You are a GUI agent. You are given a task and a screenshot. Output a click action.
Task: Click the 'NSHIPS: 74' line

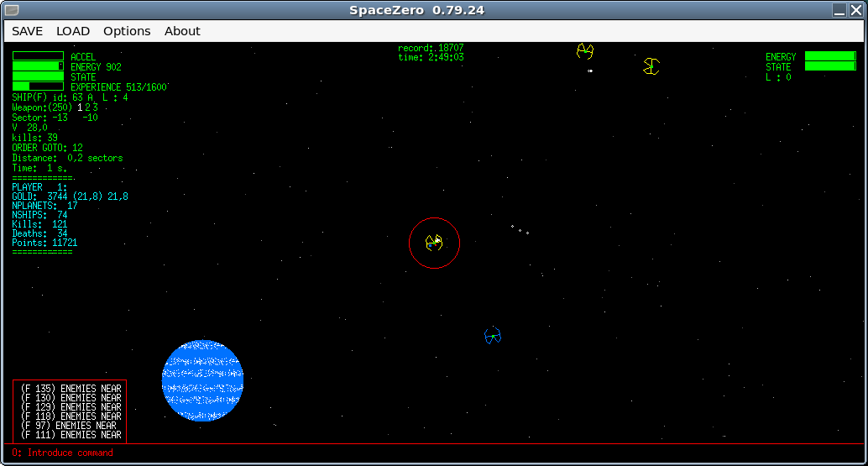(x=39, y=215)
